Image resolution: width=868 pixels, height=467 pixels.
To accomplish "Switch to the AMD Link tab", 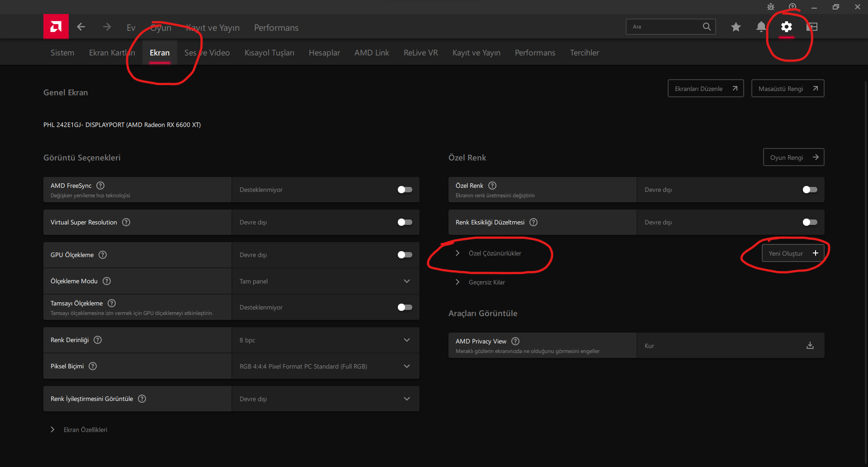I will click(x=372, y=52).
